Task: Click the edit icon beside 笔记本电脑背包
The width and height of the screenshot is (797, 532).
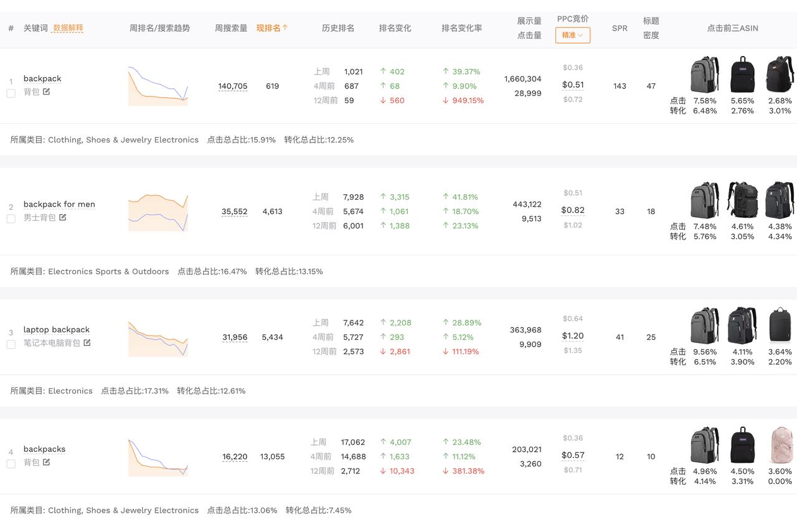Action: [x=87, y=343]
